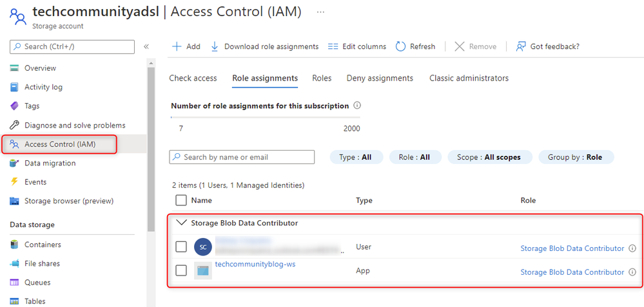The image size is (644, 307).
Task: Collapse sidebar with double chevron icon
Action: point(146,46)
